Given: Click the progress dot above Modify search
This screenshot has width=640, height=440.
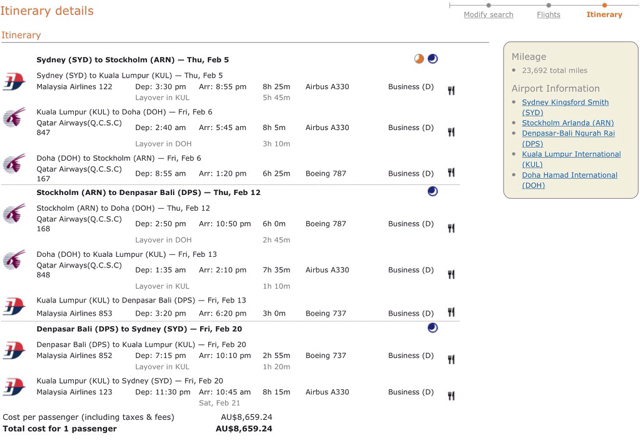Looking at the screenshot, I should [488, 5].
